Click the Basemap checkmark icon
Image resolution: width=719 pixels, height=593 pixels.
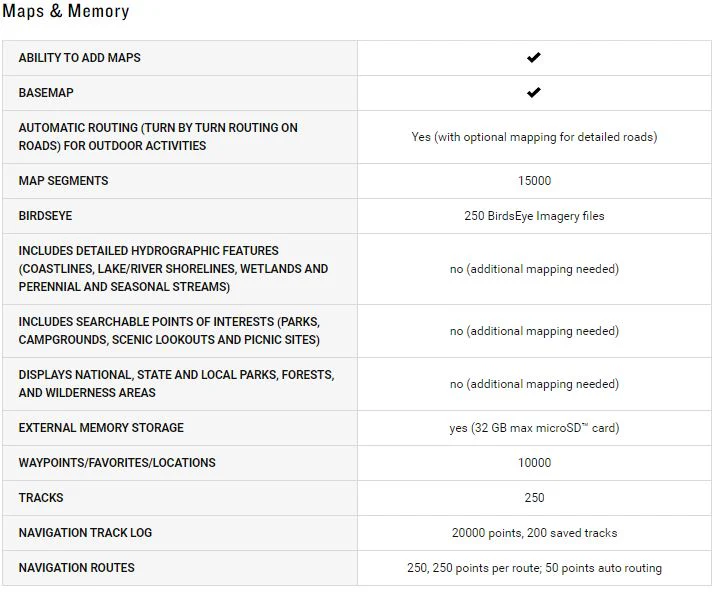point(534,92)
